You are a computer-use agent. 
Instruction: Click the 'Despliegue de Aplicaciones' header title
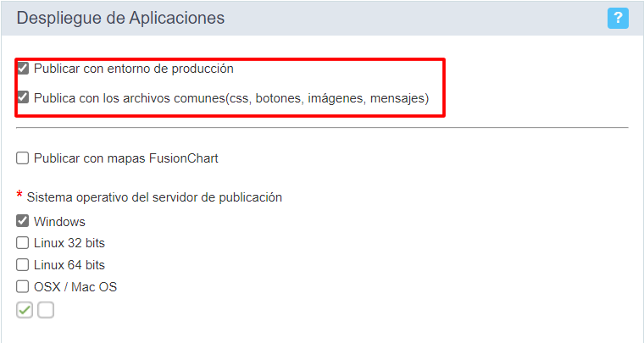120,19
